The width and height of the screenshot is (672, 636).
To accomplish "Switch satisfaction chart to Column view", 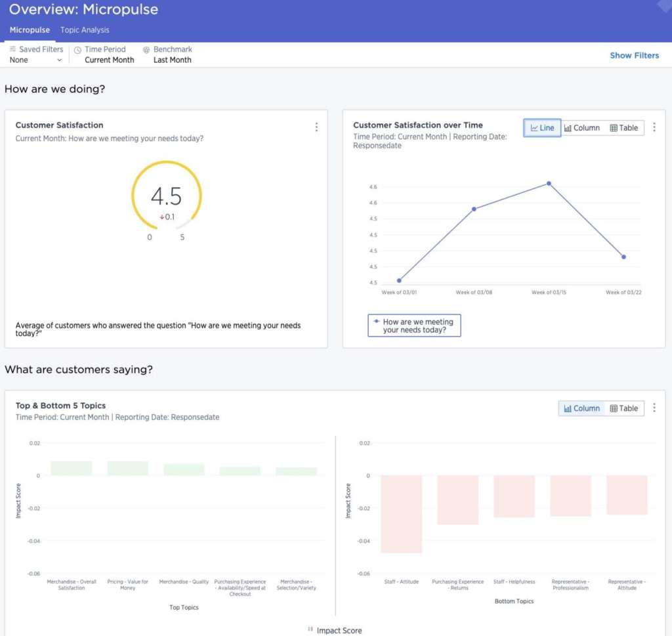I will (x=582, y=128).
